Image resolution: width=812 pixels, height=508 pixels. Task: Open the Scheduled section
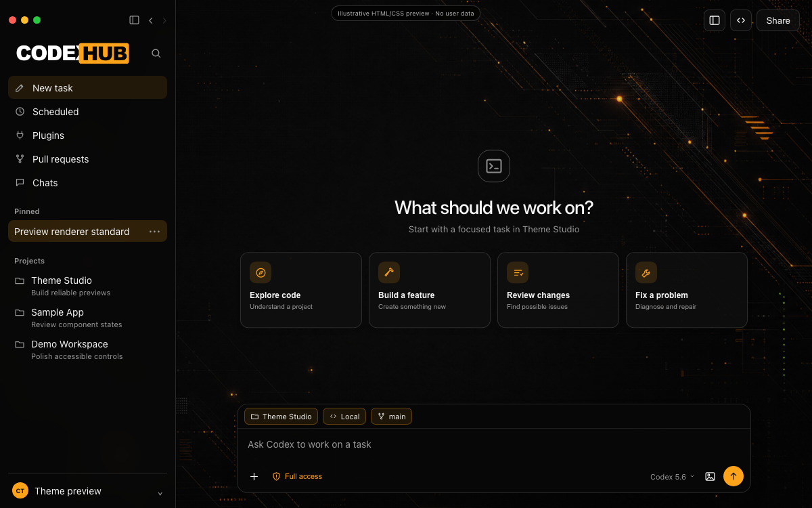[87, 112]
